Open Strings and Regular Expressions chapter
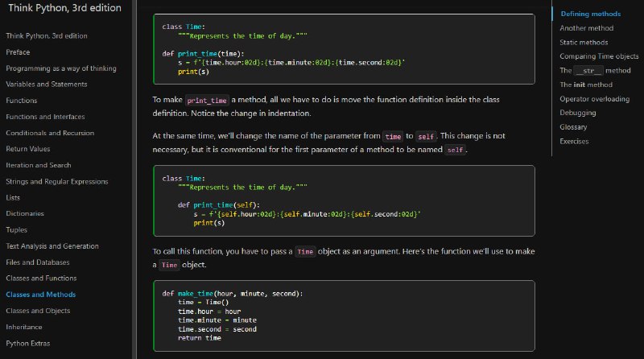Image resolution: width=644 pixels, height=359 pixels. coord(56,181)
